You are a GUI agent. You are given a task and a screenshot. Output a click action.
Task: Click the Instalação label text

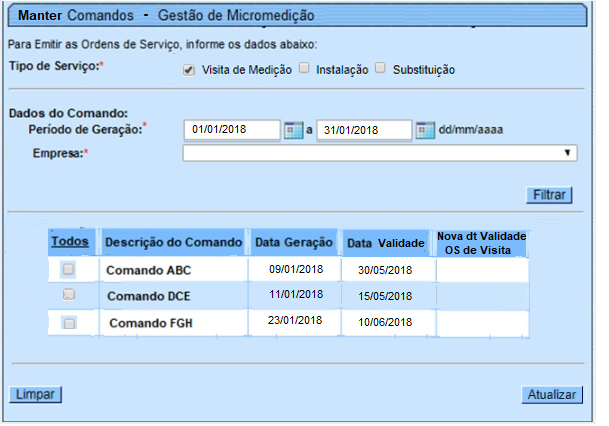[342, 70]
